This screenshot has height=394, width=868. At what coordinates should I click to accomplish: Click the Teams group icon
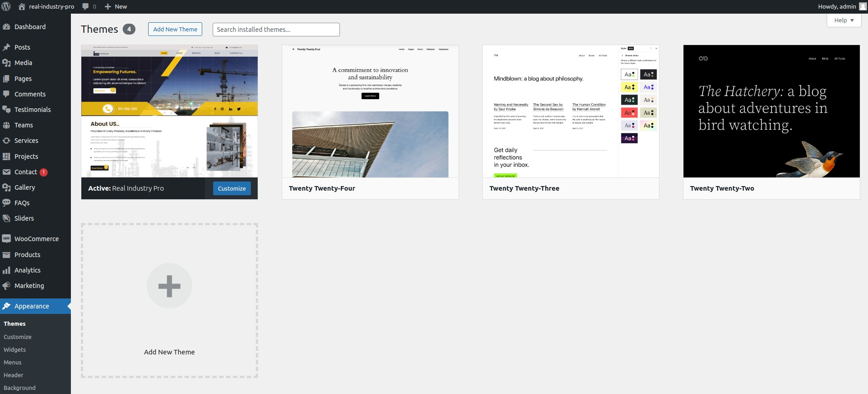[x=6, y=125]
